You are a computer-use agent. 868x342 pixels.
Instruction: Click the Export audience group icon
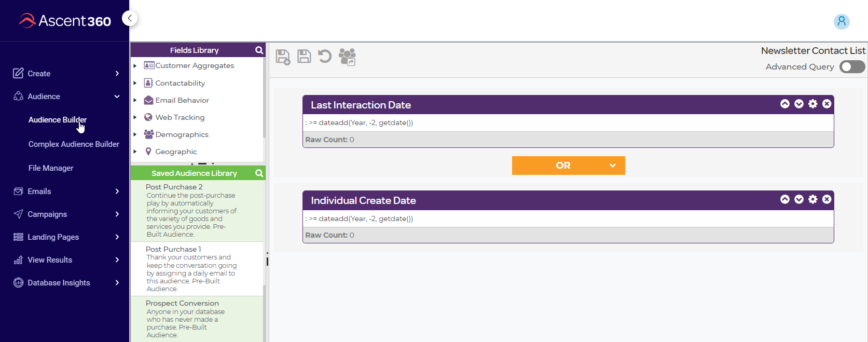click(x=347, y=57)
